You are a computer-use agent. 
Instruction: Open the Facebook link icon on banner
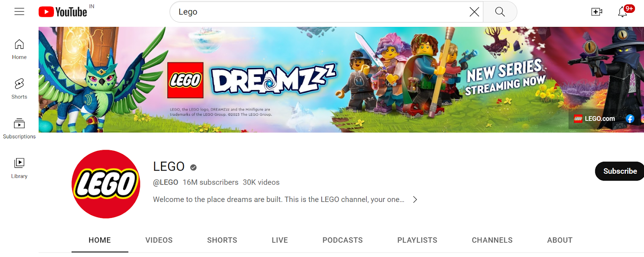pos(630,119)
